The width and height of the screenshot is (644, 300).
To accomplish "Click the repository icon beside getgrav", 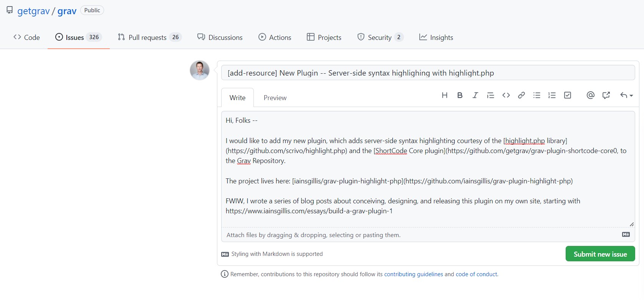I will tap(10, 10).
